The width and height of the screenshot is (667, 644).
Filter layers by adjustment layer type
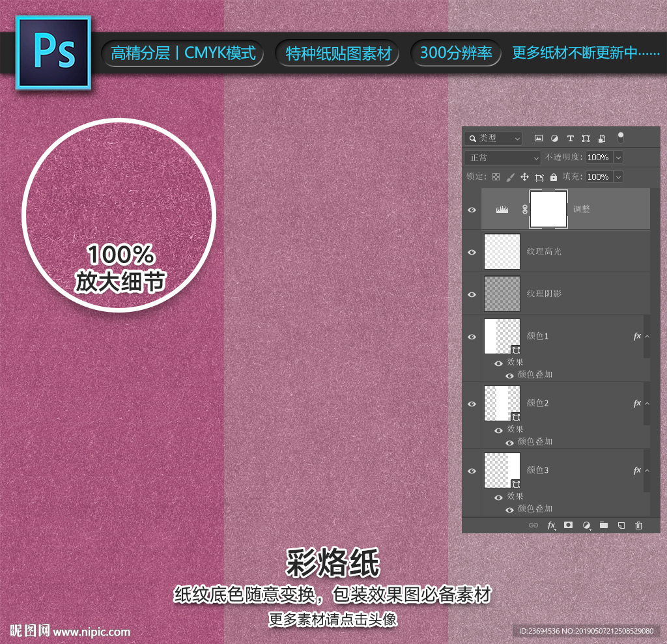click(554, 138)
